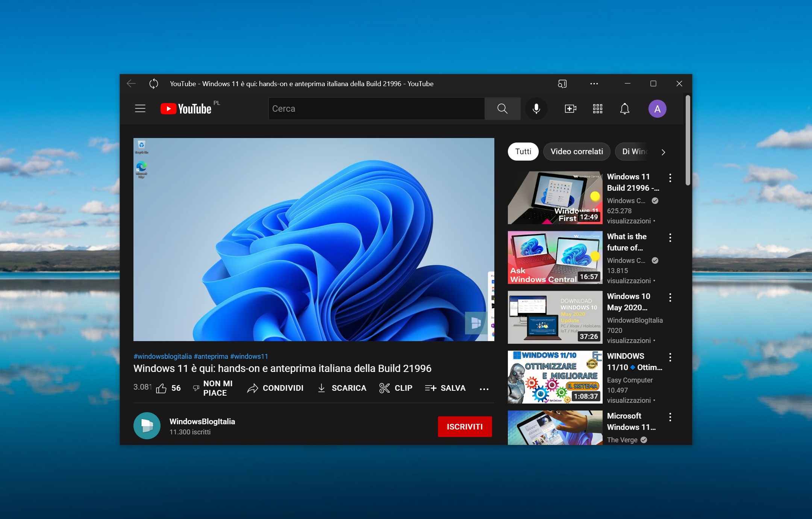Click the cast to device icon in title bar

pos(562,83)
